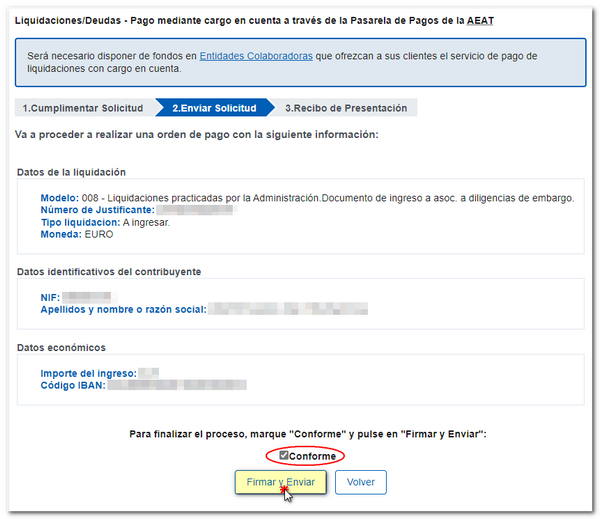The width and height of the screenshot is (600, 519).
Task: Click the Modelo field label
Action: [x=59, y=198]
